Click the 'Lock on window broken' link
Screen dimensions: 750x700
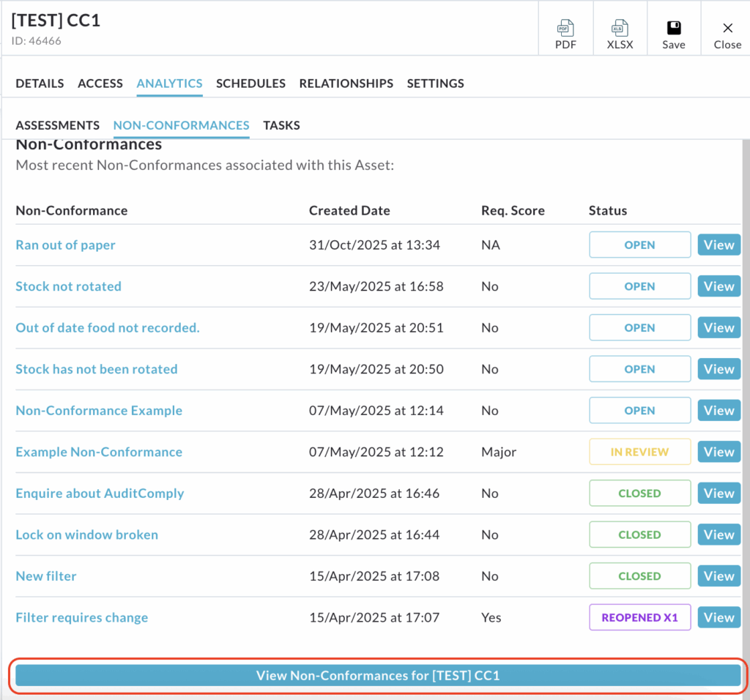pyautogui.click(x=86, y=535)
